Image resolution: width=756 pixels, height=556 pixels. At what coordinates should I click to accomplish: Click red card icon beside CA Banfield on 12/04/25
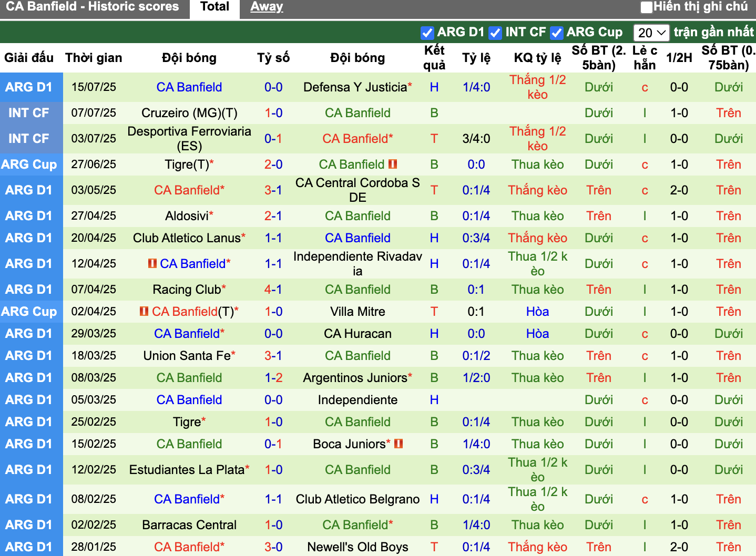[x=152, y=263]
